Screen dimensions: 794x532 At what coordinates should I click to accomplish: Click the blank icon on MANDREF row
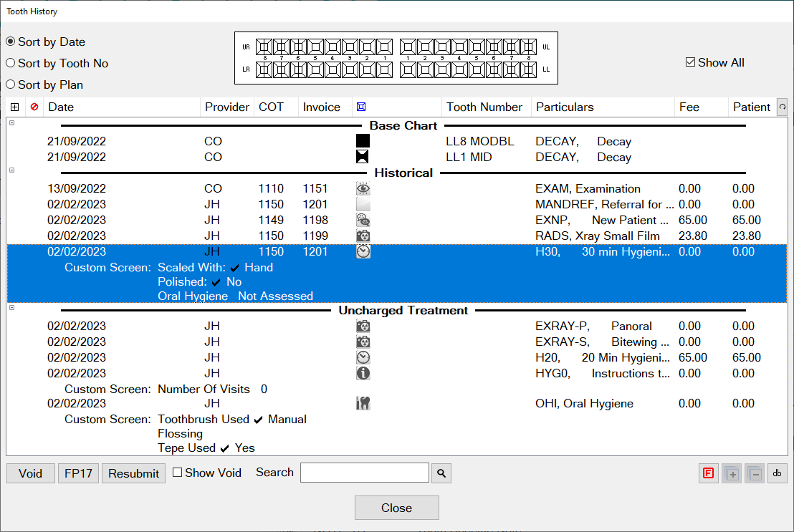(x=363, y=205)
